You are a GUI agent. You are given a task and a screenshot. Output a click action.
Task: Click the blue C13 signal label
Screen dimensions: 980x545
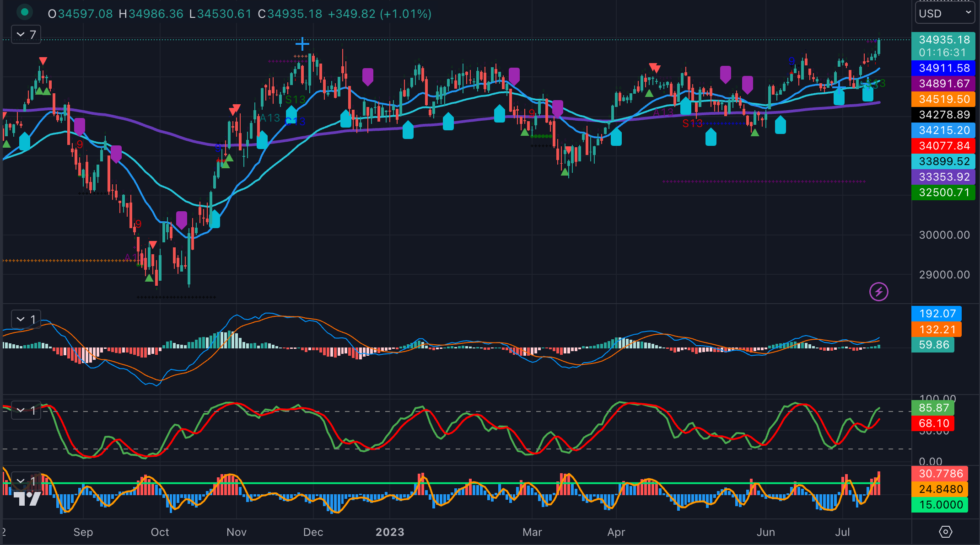point(295,122)
